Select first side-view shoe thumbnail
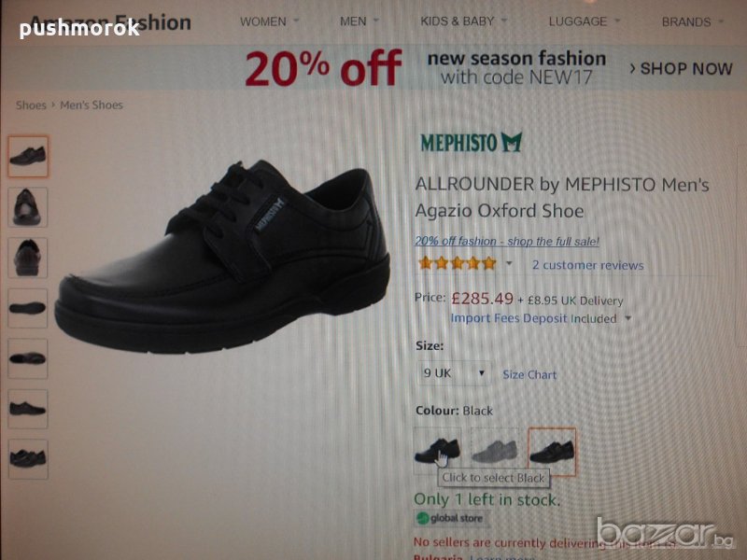Screen dimensions: 747x560 28,156
